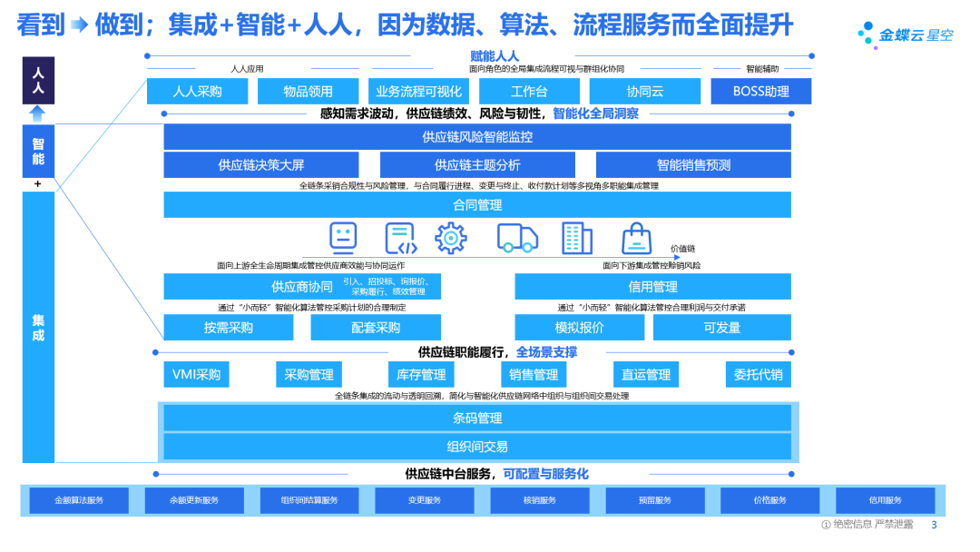Screen dimensions: 980x552
Task: Click the code document icon
Action: [401, 238]
